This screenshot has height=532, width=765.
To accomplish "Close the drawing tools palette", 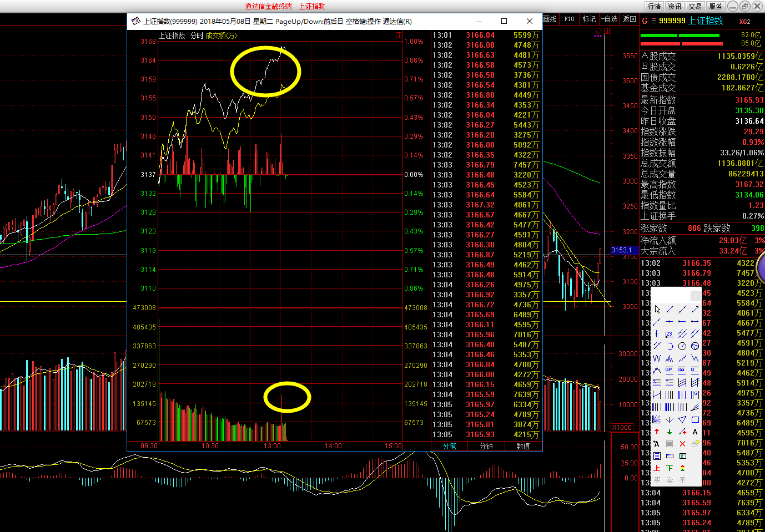I will pyautogui.click(x=696, y=296).
